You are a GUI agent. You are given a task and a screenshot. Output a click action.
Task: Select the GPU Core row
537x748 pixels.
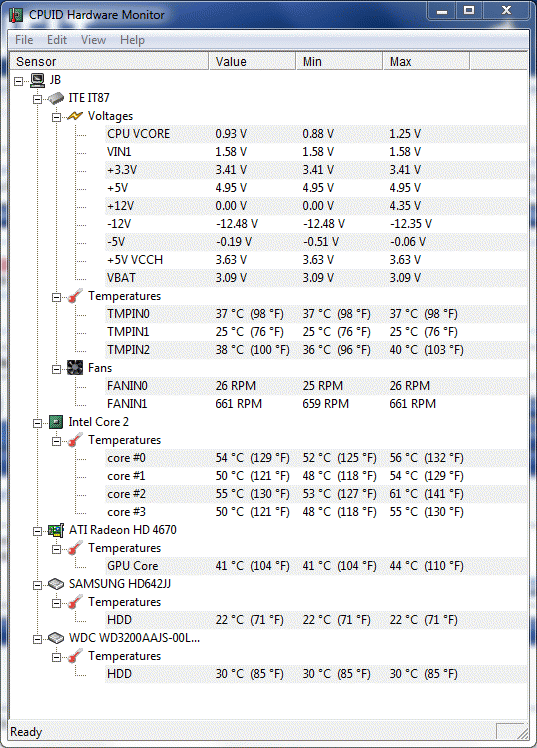[316, 566]
